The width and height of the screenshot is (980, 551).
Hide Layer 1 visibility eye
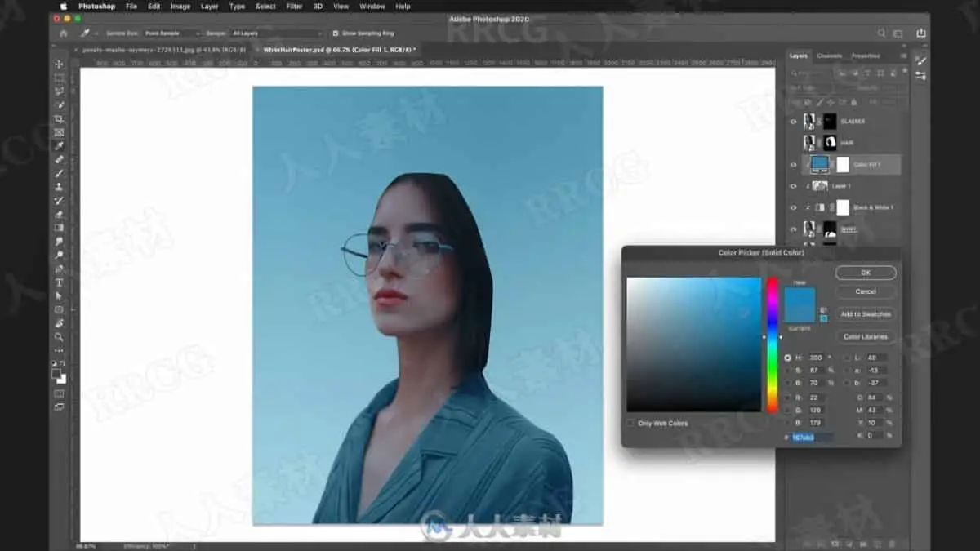click(792, 186)
